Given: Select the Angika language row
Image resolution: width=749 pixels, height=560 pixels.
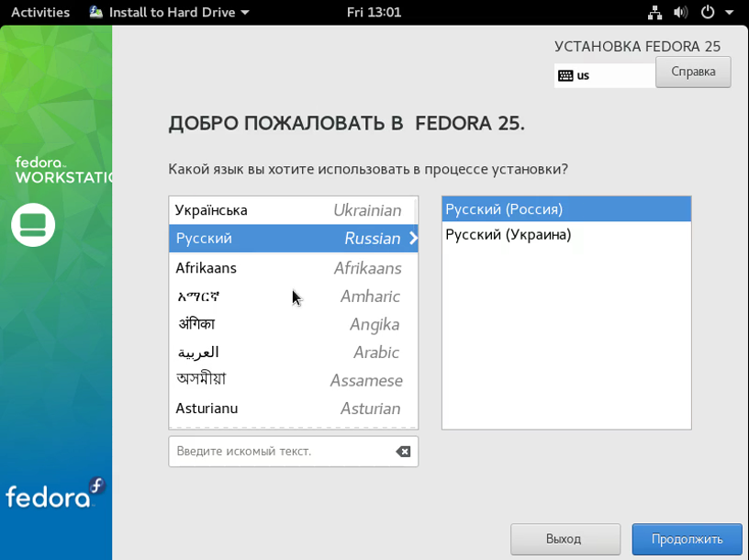Looking at the screenshot, I should [294, 324].
